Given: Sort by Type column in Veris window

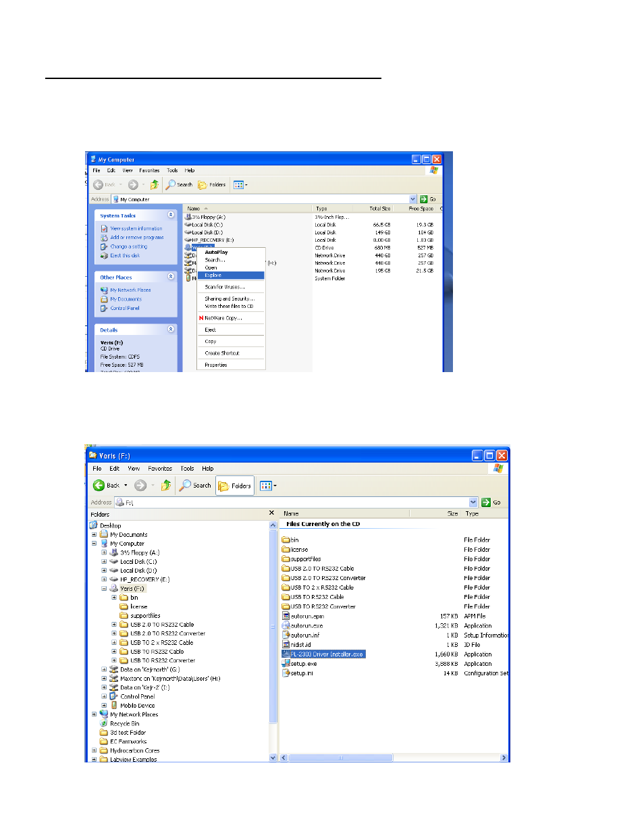Looking at the screenshot, I should pos(472,514).
